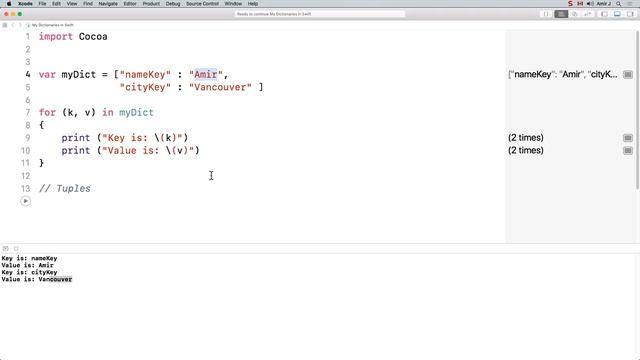Click console output "Value is: Amir"
Screen dimensions: 640x360
[x=27, y=265]
